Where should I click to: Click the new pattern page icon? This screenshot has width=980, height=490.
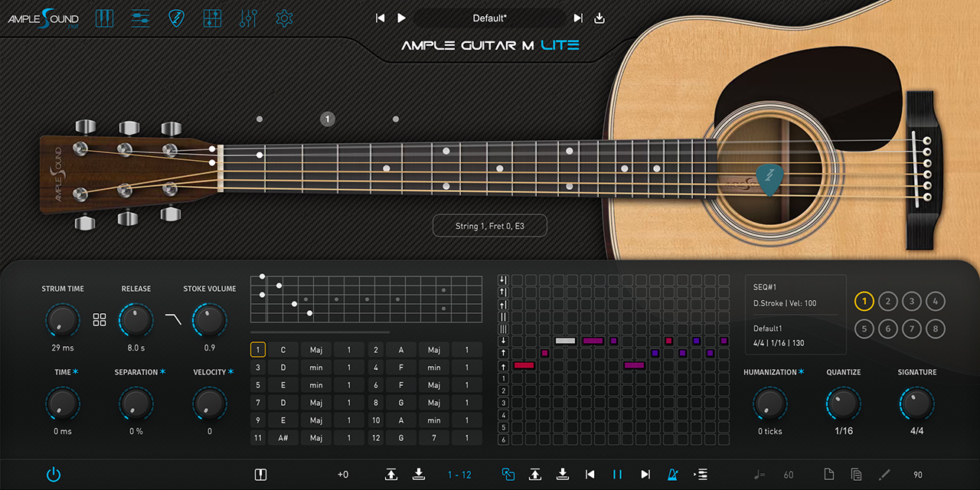[828, 475]
